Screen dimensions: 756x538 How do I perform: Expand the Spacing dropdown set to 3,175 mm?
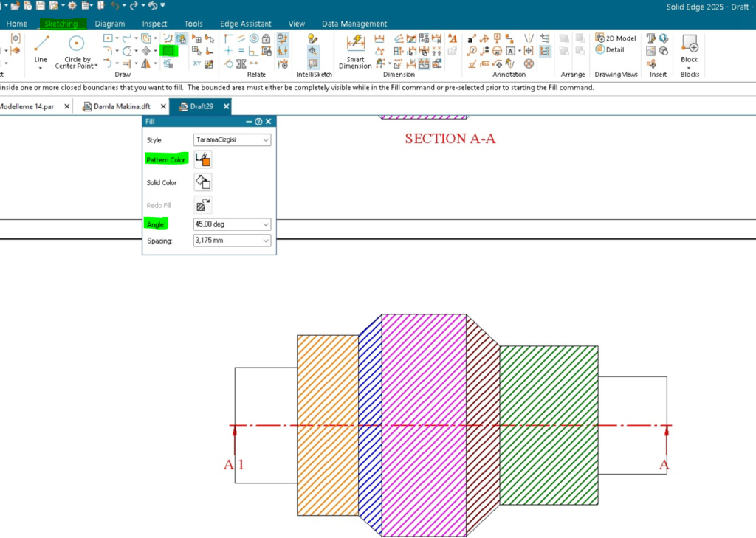pos(232,241)
